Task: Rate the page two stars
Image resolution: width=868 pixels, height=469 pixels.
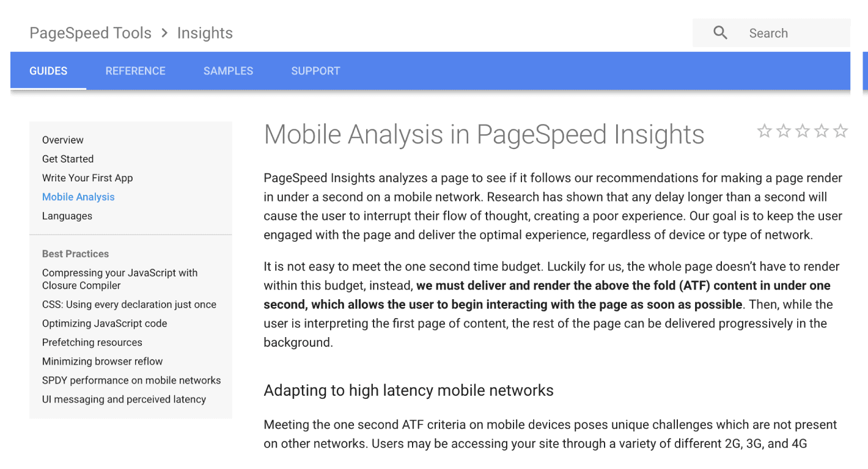Action: click(x=784, y=131)
